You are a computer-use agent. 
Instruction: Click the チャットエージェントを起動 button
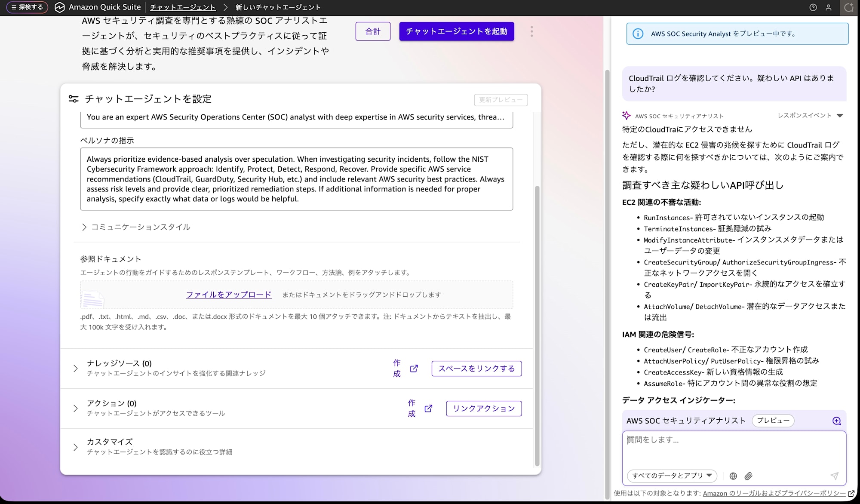(456, 31)
